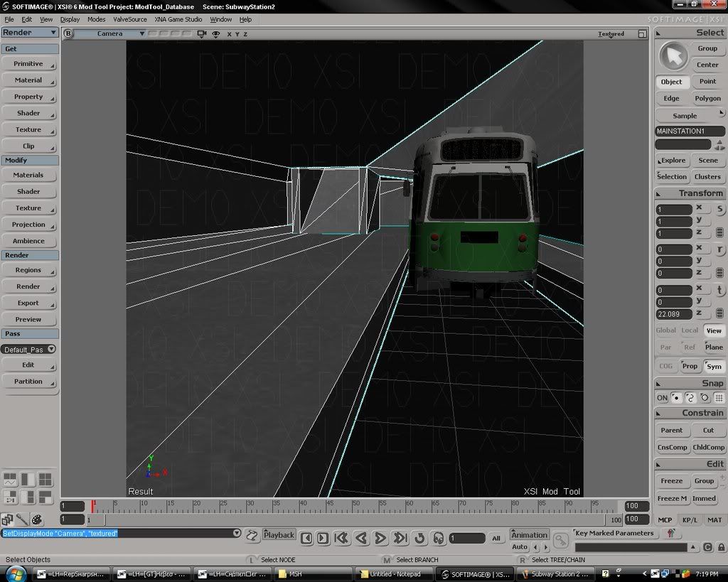Open the Default_Pas pass dropdown

coord(28,350)
